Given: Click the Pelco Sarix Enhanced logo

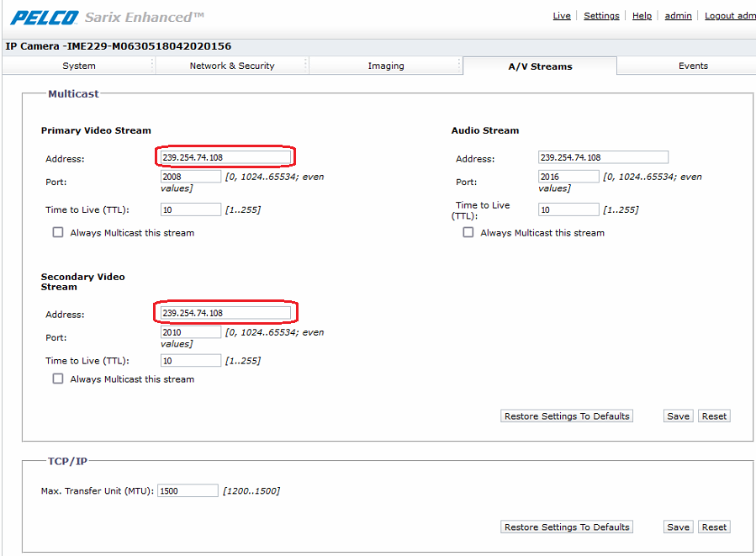Looking at the screenshot, I should (x=107, y=17).
